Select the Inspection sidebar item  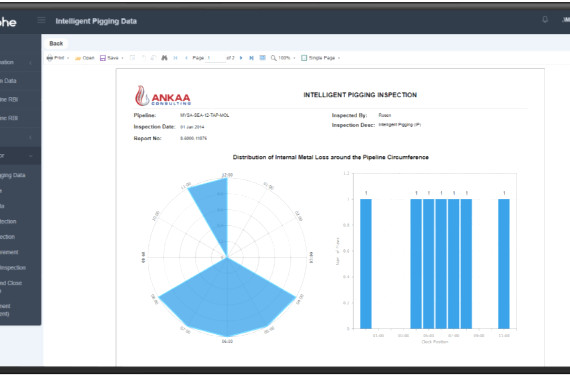(13, 268)
